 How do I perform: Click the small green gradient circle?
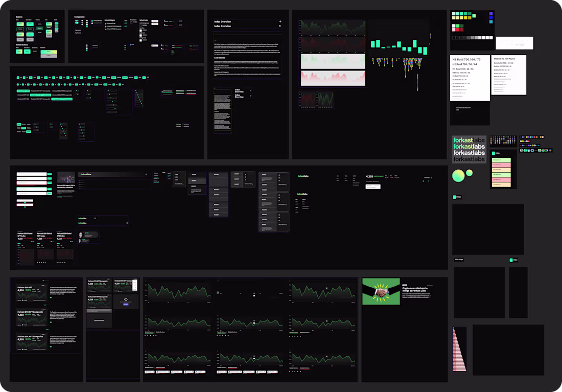[469, 173]
